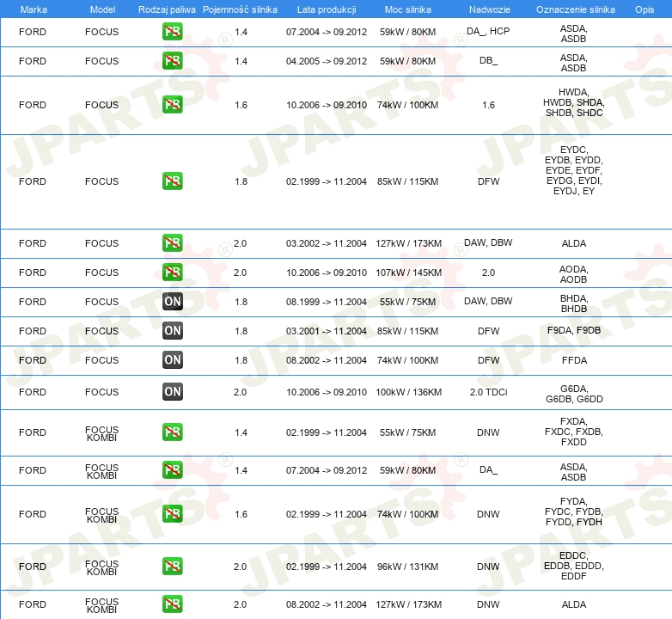Click the 100kW / 136KM power cell

coord(408,392)
